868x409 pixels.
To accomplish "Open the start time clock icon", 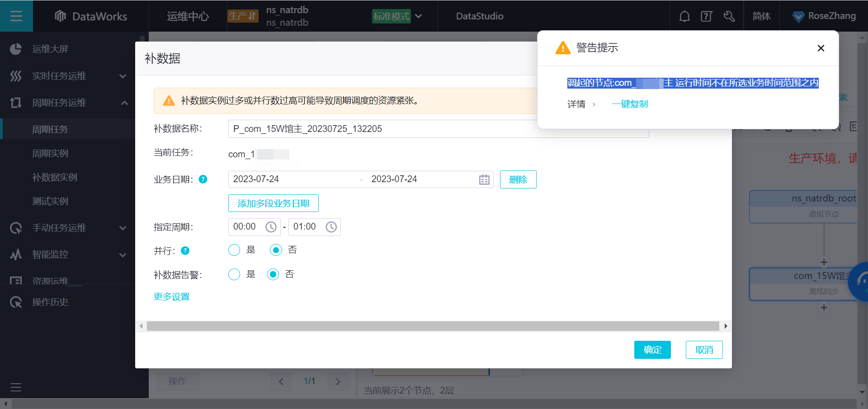I will (271, 227).
